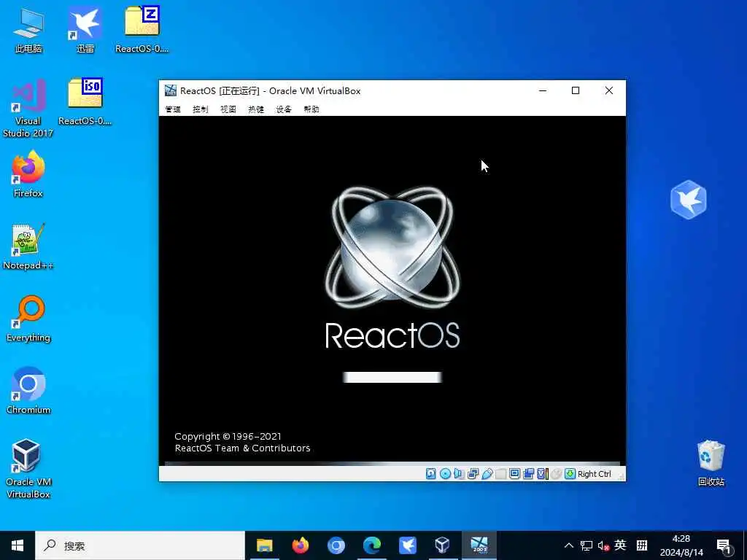Screen dimensions: 747x560
Task: Open the Windows Start menu
Action: tap(18, 545)
